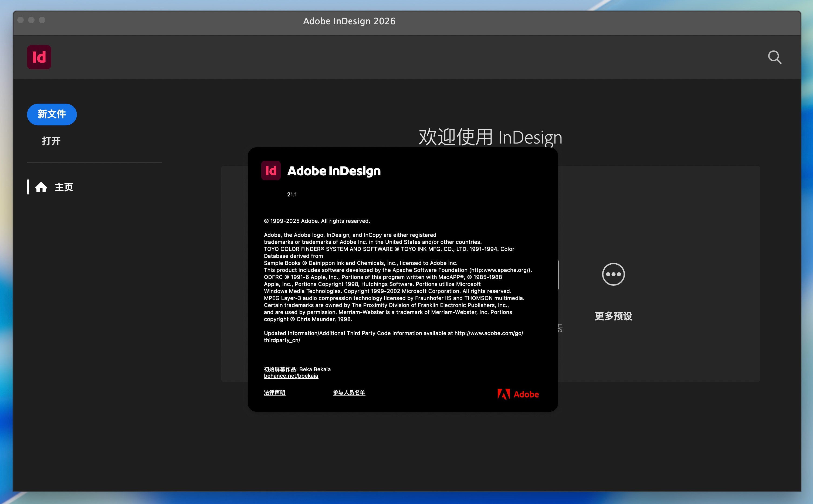Open the 参与人员名单 credits link
The image size is (813, 504).
[x=348, y=392]
